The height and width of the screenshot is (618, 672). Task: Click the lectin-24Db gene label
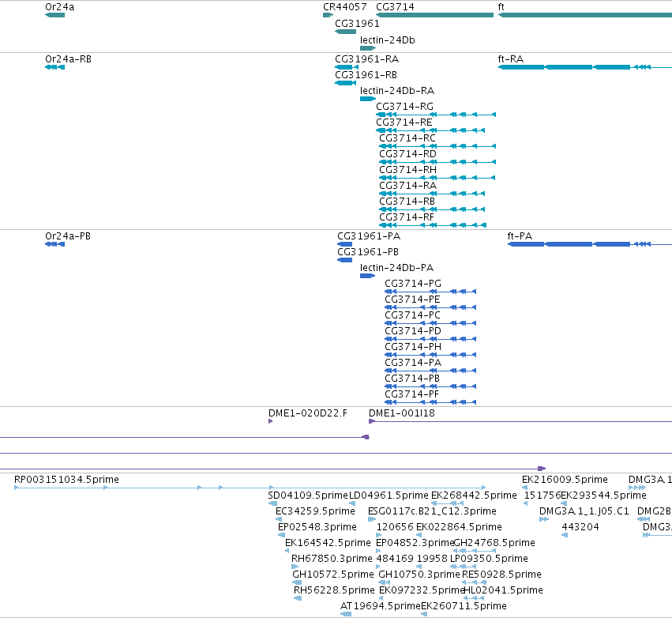point(388,40)
